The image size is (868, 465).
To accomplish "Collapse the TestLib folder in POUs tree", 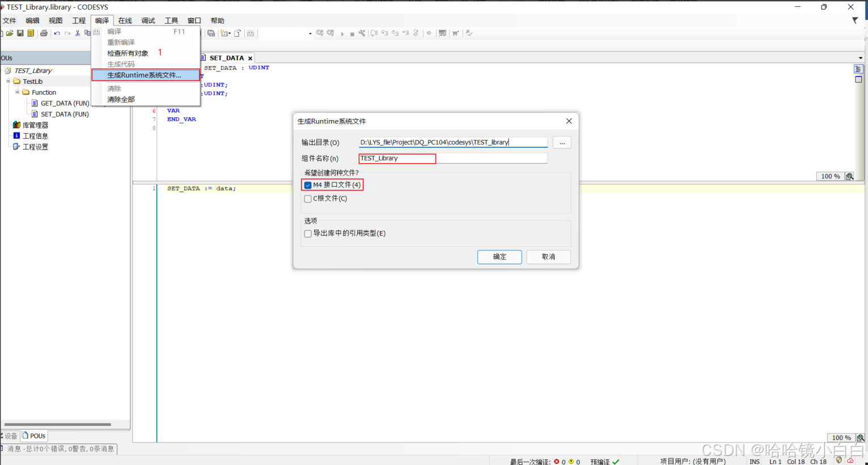I will (10, 81).
